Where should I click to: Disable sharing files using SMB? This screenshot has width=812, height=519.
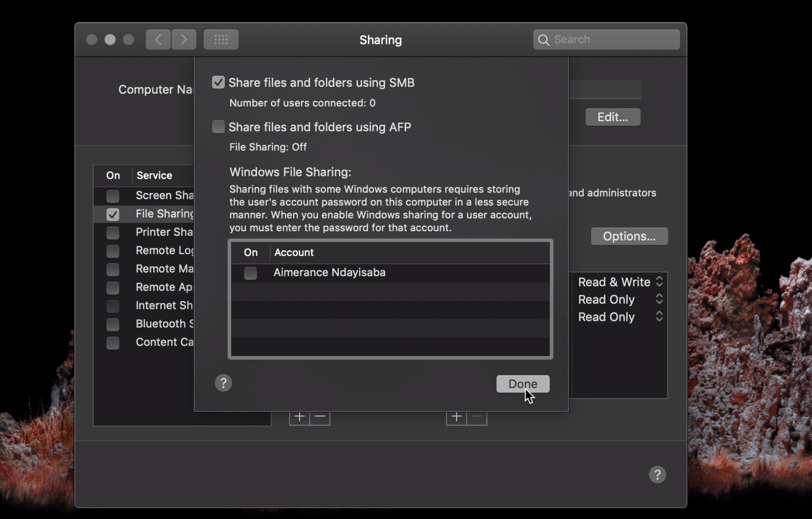[x=218, y=82]
